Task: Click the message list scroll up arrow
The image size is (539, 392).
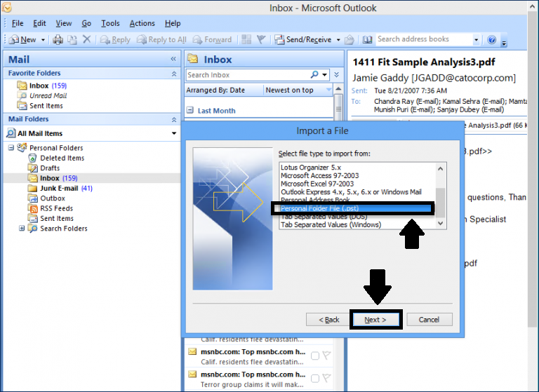Action: pyautogui.click(x=338, y=89)
